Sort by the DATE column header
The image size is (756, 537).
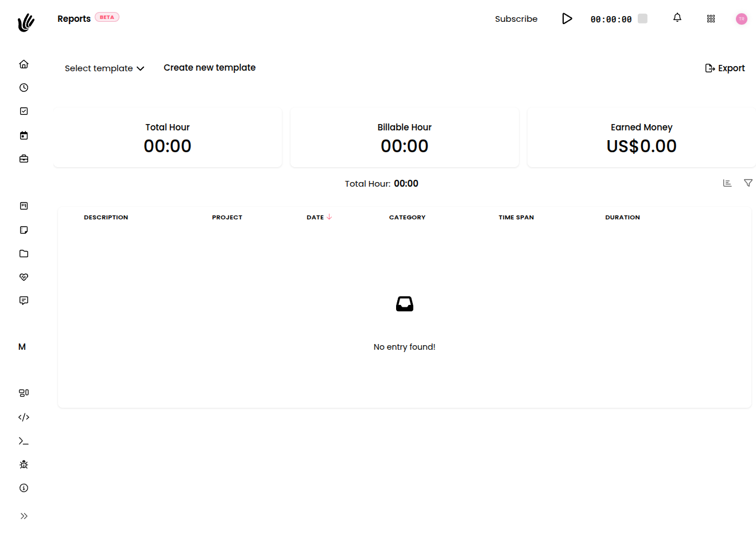(319, 217)
